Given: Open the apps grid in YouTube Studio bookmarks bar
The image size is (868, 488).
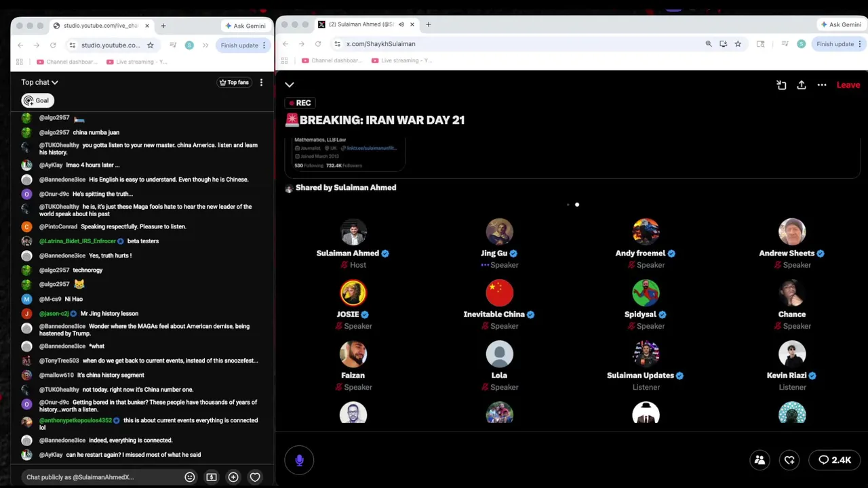Looking at the screenshot, I should [20, 62].
